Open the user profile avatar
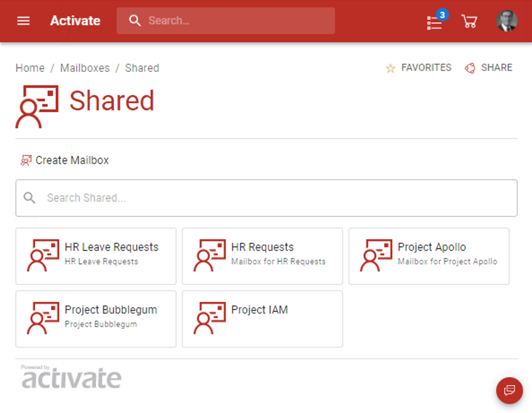This screenshot has width=532, height=413. [507, 21]
